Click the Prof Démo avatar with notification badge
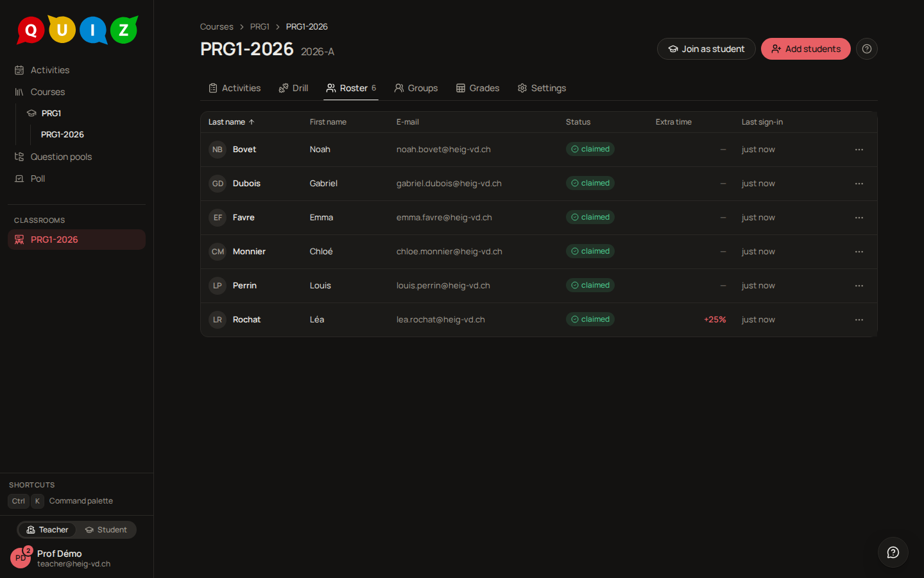The image size is (924, 578). pyautogui.click(x=21, y=557)
